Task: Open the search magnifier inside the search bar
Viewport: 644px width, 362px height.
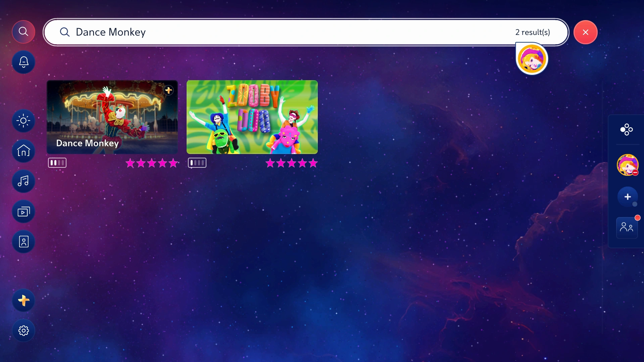Action: click(65, 32)
